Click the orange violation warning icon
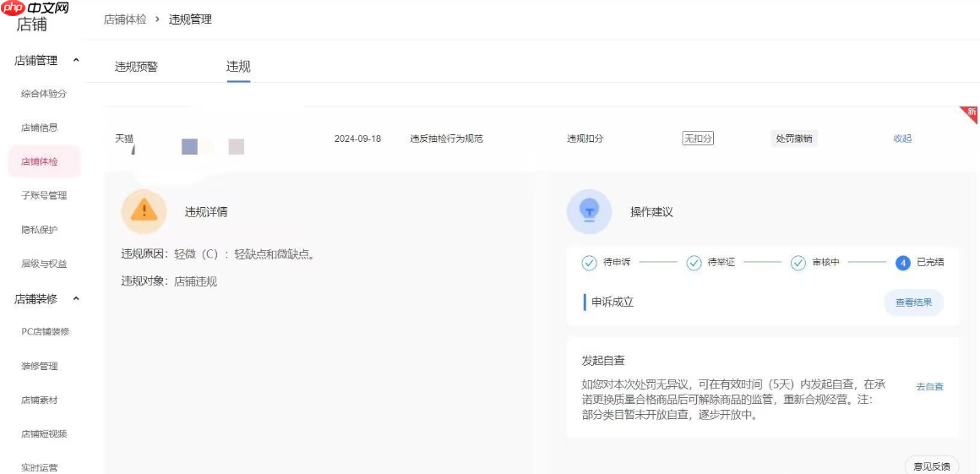 tap(144, 211)
